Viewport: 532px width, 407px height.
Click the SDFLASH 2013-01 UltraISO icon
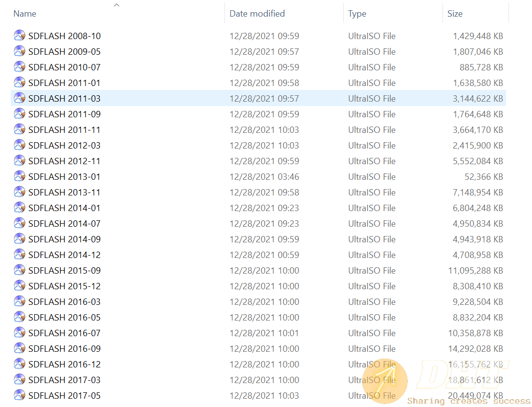pyautogui.click(x=20, y=176)
